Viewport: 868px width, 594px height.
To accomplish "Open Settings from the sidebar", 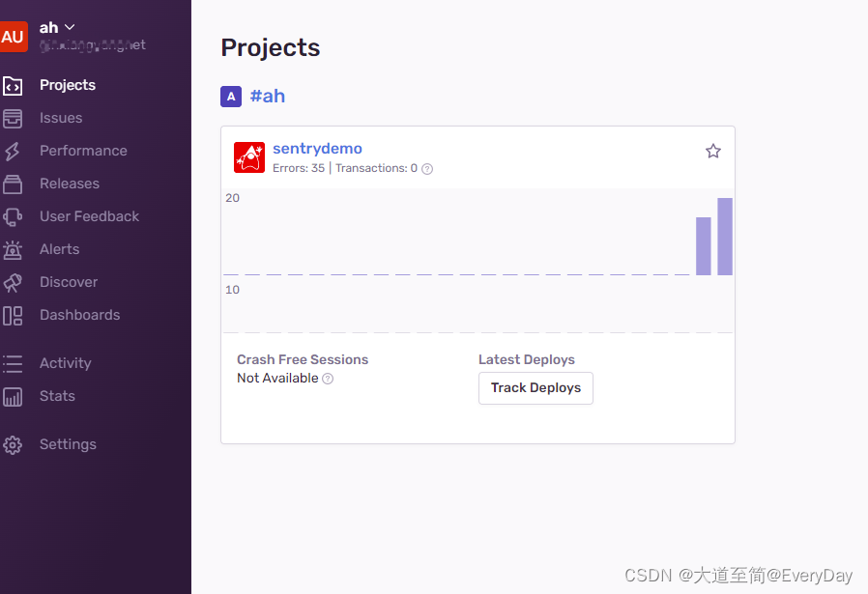I will [68, 444].
